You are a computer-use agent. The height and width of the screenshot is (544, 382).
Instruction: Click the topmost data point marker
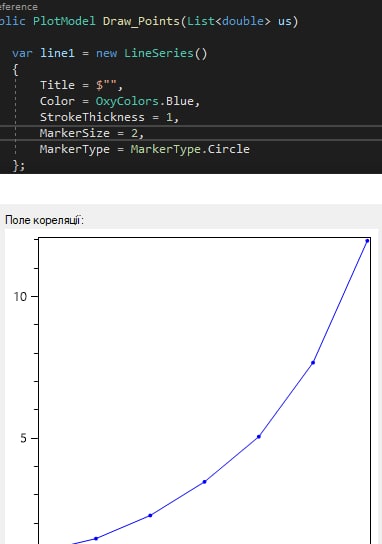(367, 241)
